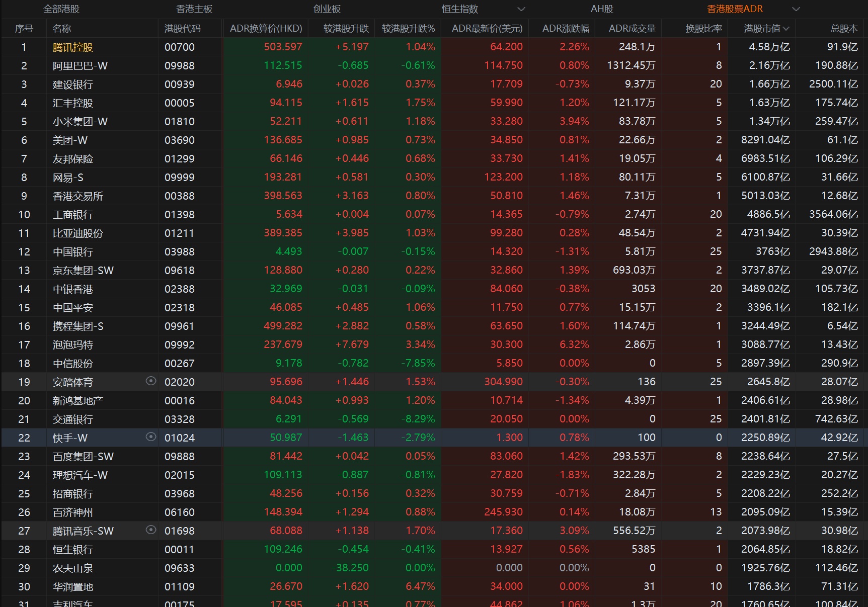Screen dimensions: 868x607
Task: Click stock code 09988
Action: pyautogui.click(x=180, y=66)
